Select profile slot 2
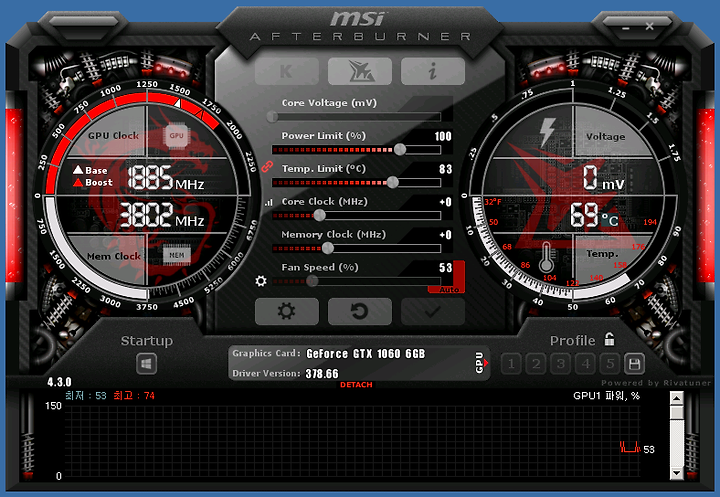 [536, 364]
